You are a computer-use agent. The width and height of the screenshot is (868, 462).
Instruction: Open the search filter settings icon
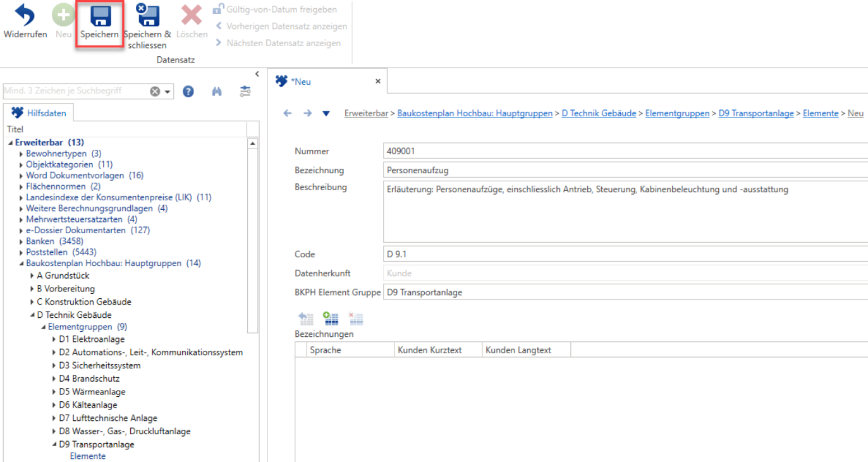(245, 92)
